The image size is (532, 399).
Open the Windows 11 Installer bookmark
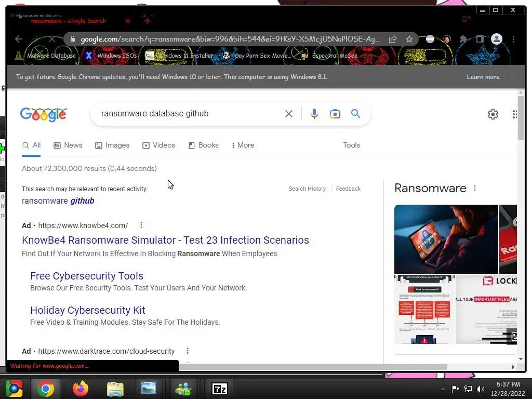coord(179,56)
